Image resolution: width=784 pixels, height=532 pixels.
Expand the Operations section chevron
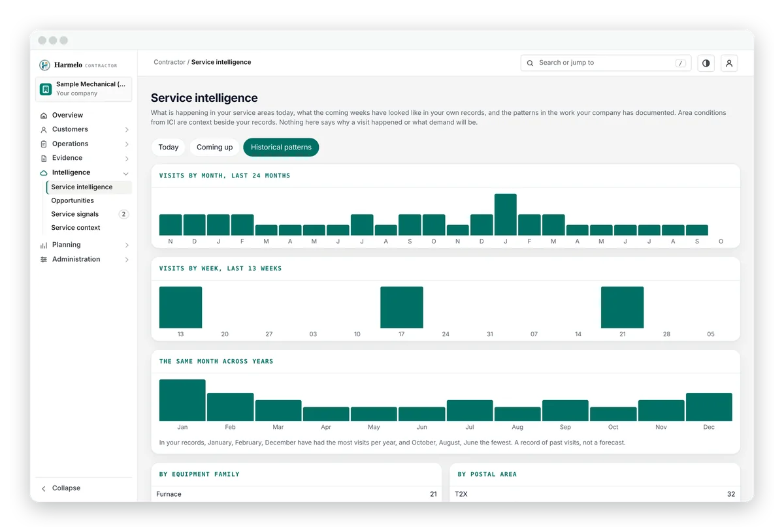tap(127, 144)
